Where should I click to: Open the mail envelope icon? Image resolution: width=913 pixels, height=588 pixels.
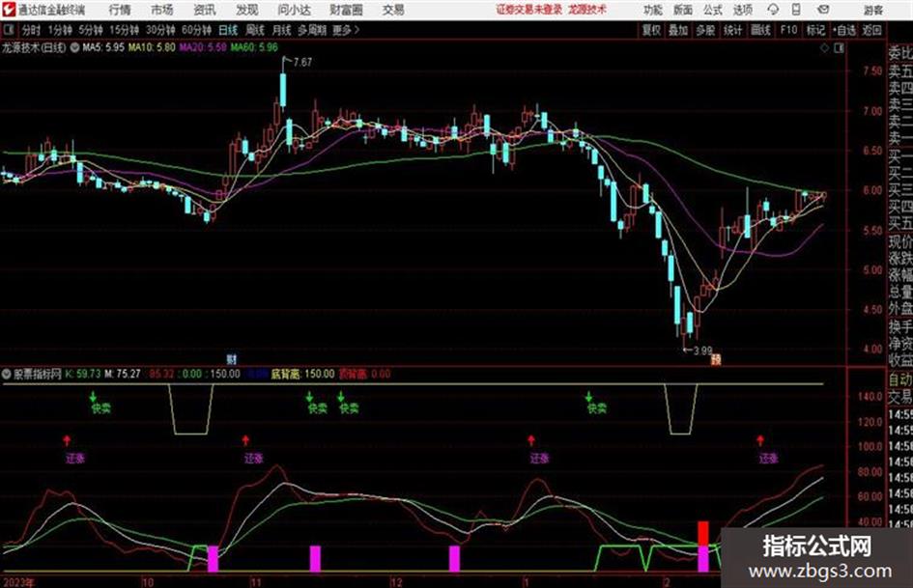[823, 10]
